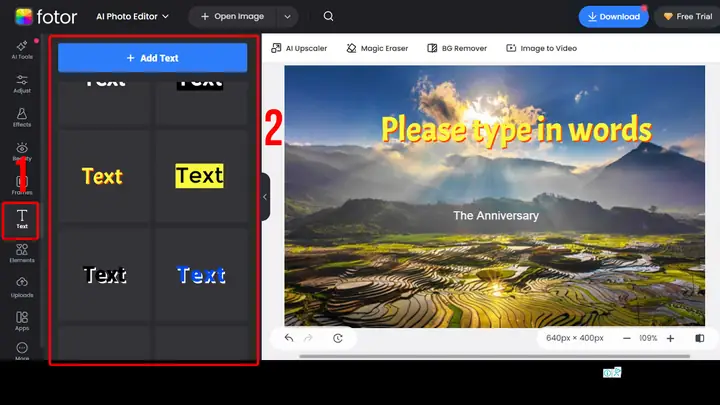Screen dimensions: 720x405
Task: Open the Elements panel
Action: coord(22,253)
